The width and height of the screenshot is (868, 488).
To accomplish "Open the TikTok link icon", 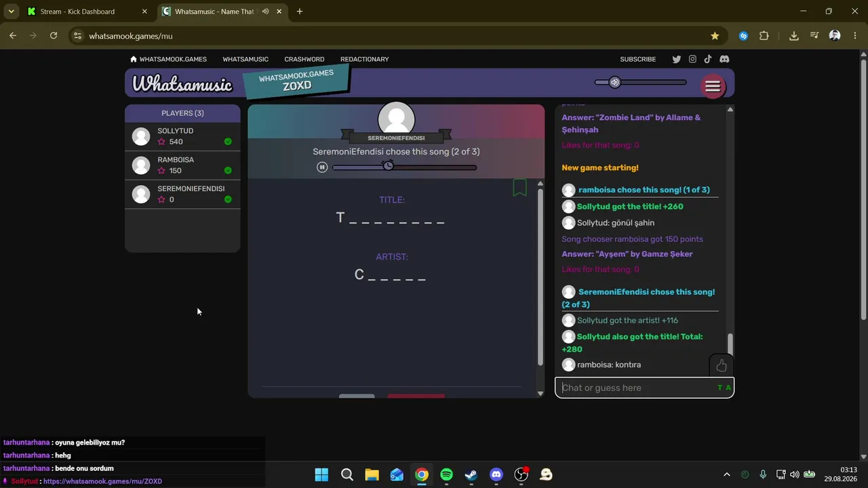I will pos(708,59).
